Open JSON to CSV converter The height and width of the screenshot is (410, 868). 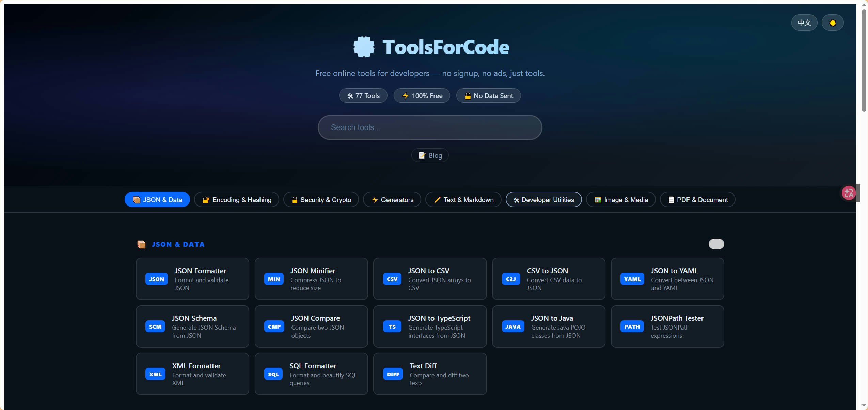pyautogui.click(x=430, y=278)
